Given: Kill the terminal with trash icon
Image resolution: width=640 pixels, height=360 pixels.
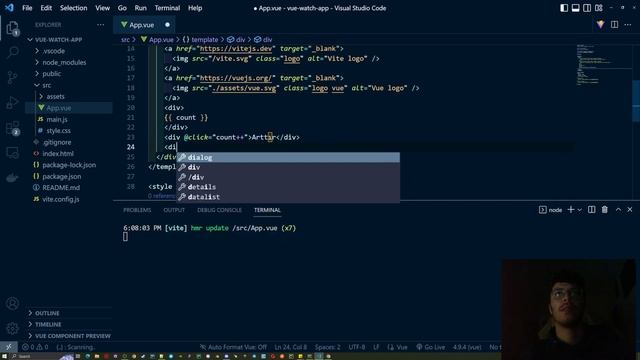Looking at the screenshot, I should [604, 210].
